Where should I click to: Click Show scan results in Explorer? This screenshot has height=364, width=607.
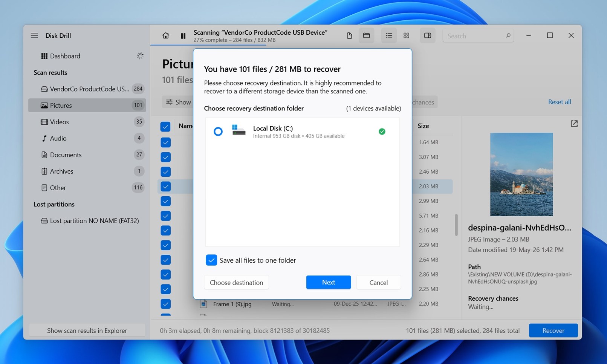click(87, 330)
